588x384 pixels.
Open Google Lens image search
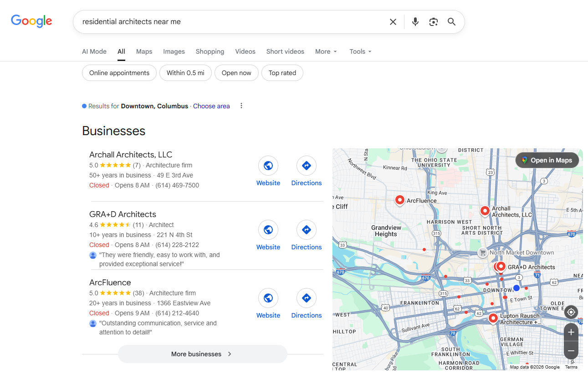coord(433,22)
